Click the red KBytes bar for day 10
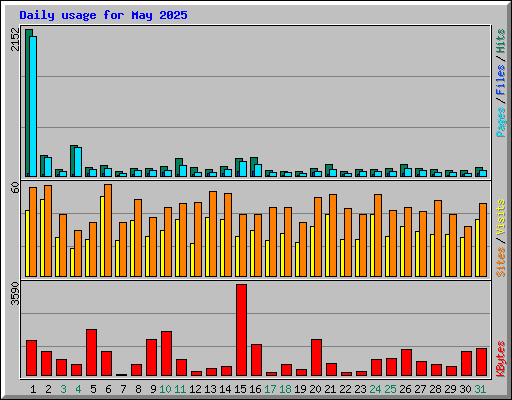Image resolution: width=512 pixels, height=400 pixels. click(167, 354)
